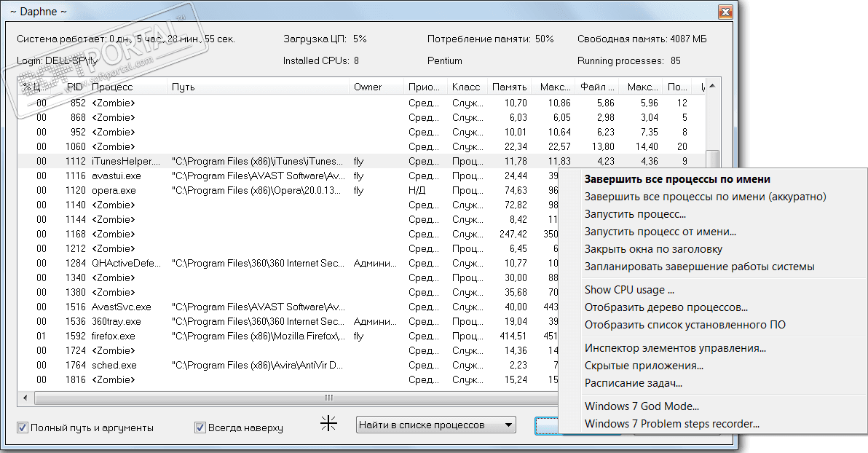Select the iTunesHelper process row

click(362, 161)
